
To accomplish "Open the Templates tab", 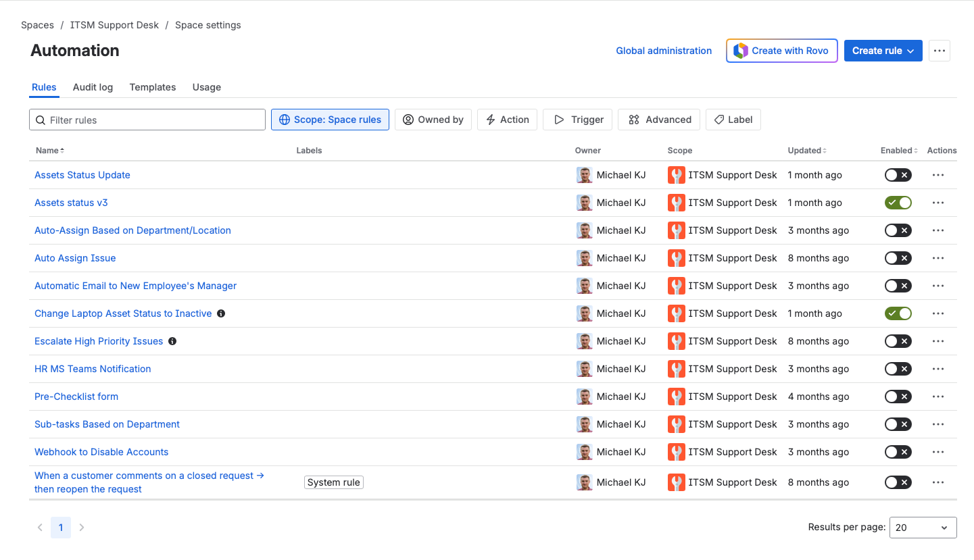I will click(153, 87).
